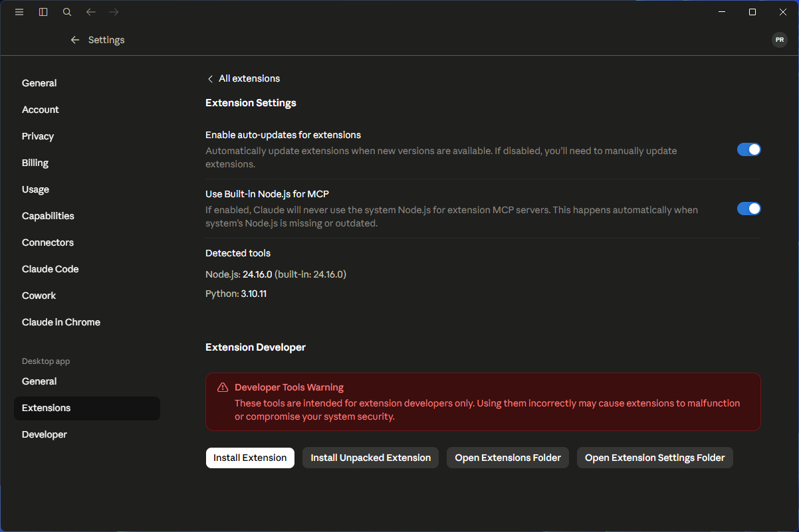Image resolution: width=799 pixels, height=532 pixels.
Task: Click the Extension Developer heading
Action: pyautogui.click(x=255, y=347)
